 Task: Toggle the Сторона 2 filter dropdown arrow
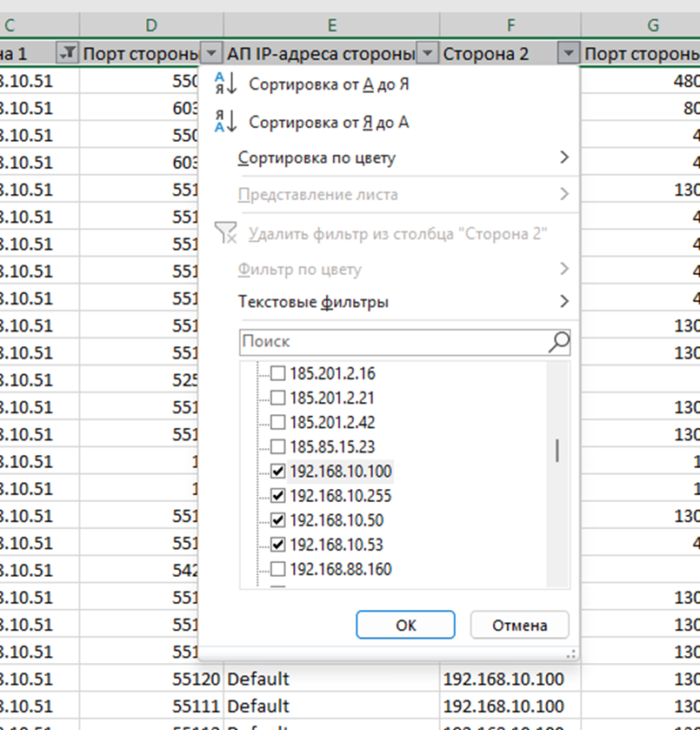[x=568, y=54]
